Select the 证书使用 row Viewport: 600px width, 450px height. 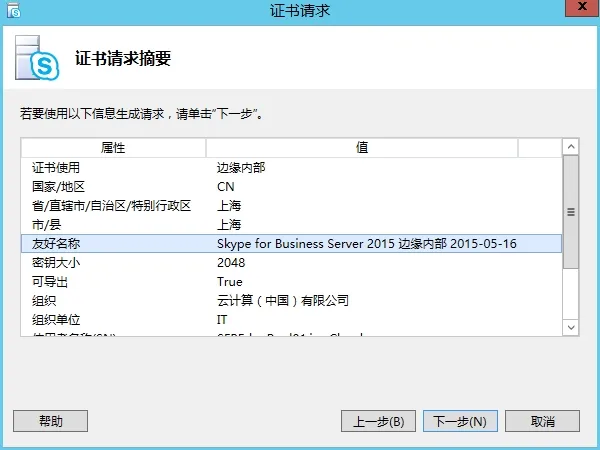coord(292,167)
